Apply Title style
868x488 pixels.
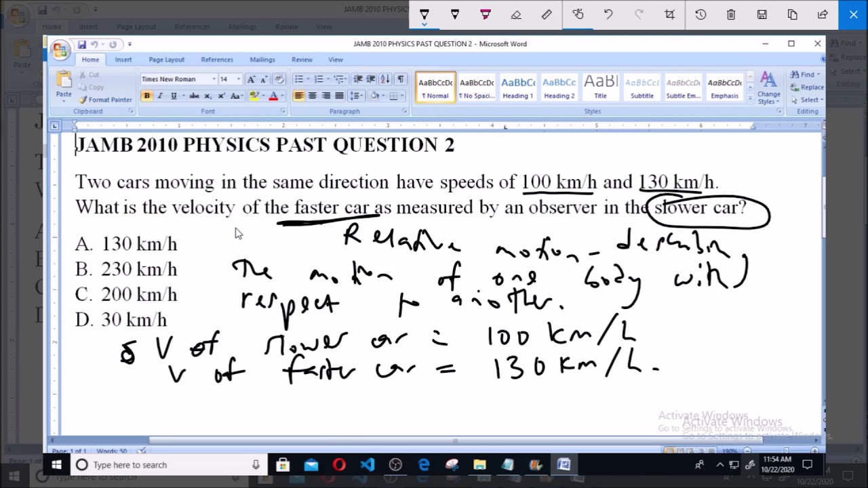tap(601, 87)
